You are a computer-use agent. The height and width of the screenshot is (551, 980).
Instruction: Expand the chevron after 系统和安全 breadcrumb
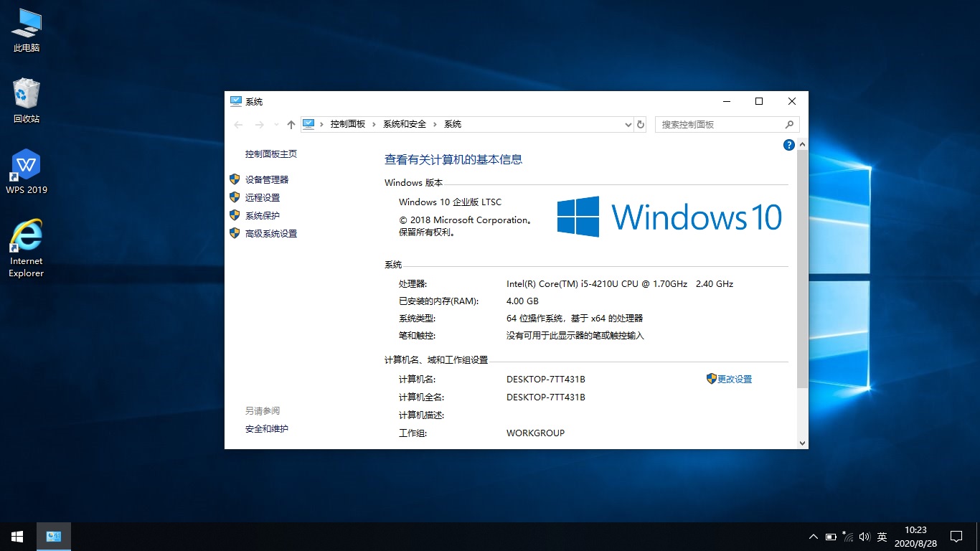[435, 124]
